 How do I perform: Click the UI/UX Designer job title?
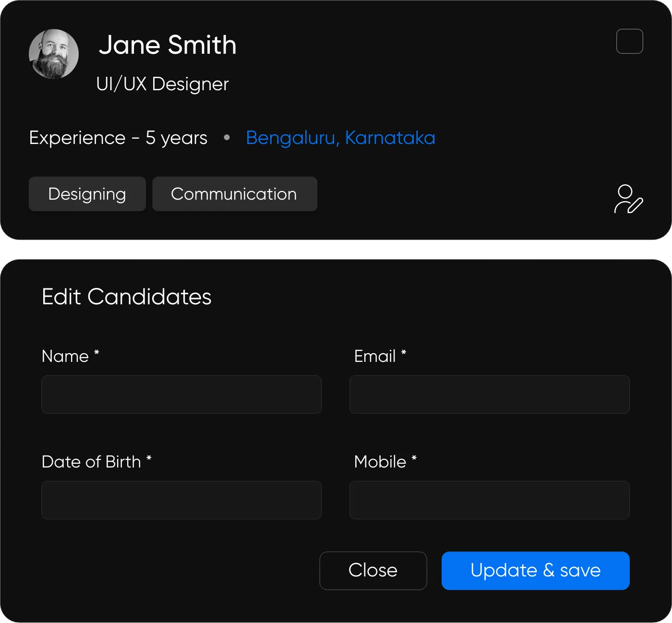click(x=162, y=84)
